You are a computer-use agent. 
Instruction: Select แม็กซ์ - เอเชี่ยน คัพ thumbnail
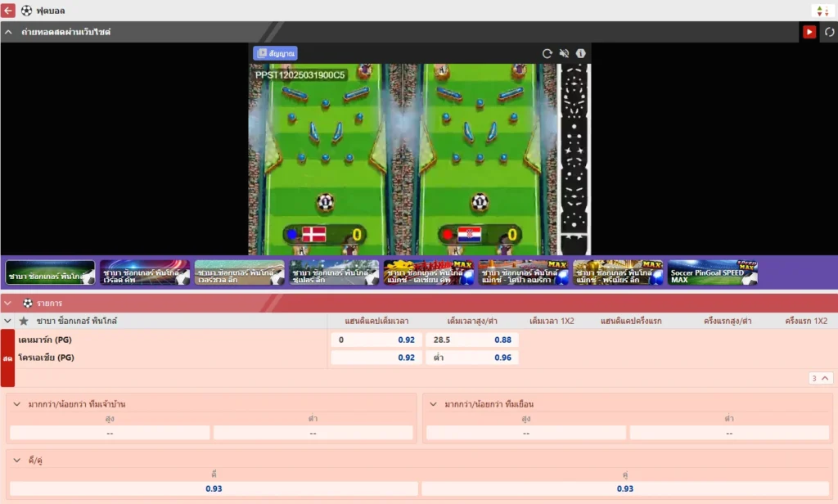point(429,272)
